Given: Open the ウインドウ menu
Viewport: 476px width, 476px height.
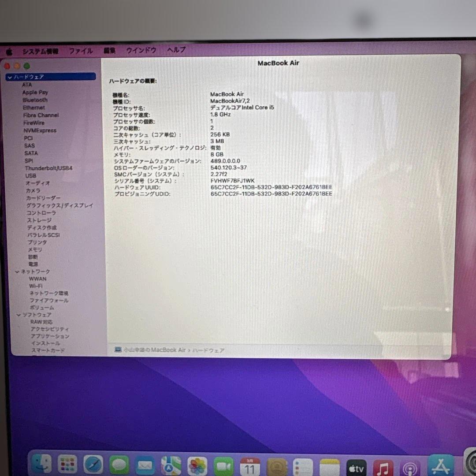Looking at the screenshot, I should (141, 50).
